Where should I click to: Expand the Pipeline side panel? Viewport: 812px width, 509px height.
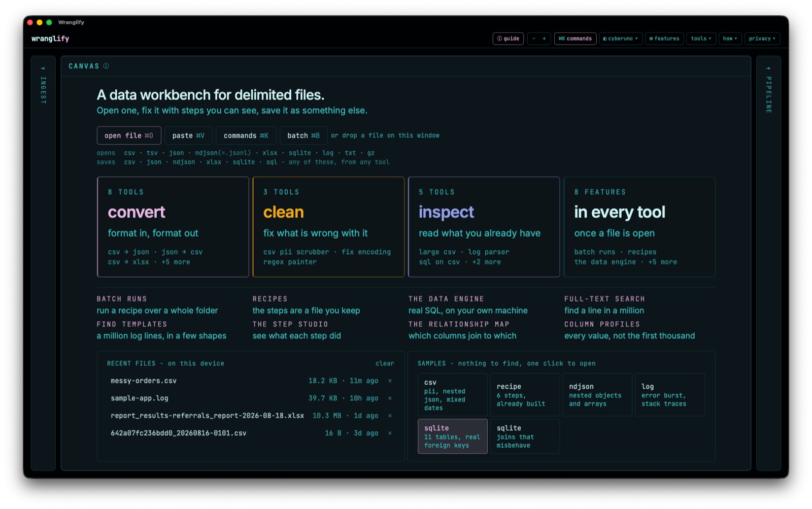(x=768, y=263)
